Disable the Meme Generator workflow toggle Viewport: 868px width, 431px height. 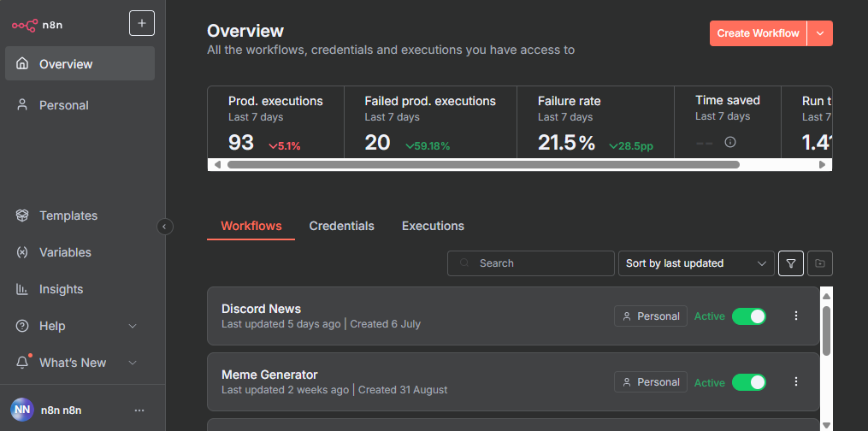[748, 382]
